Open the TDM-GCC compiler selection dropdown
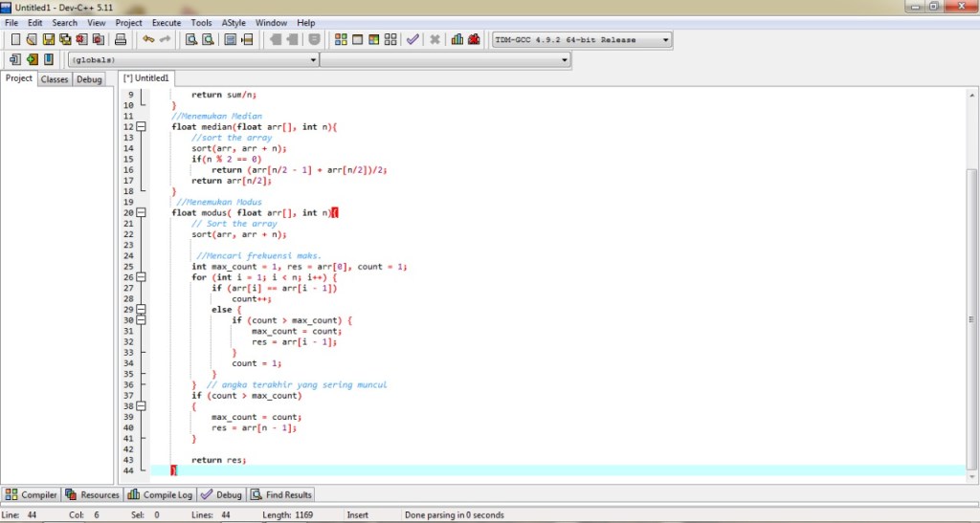The width and height of the screenshot is (980, 523). click(665, 40)
